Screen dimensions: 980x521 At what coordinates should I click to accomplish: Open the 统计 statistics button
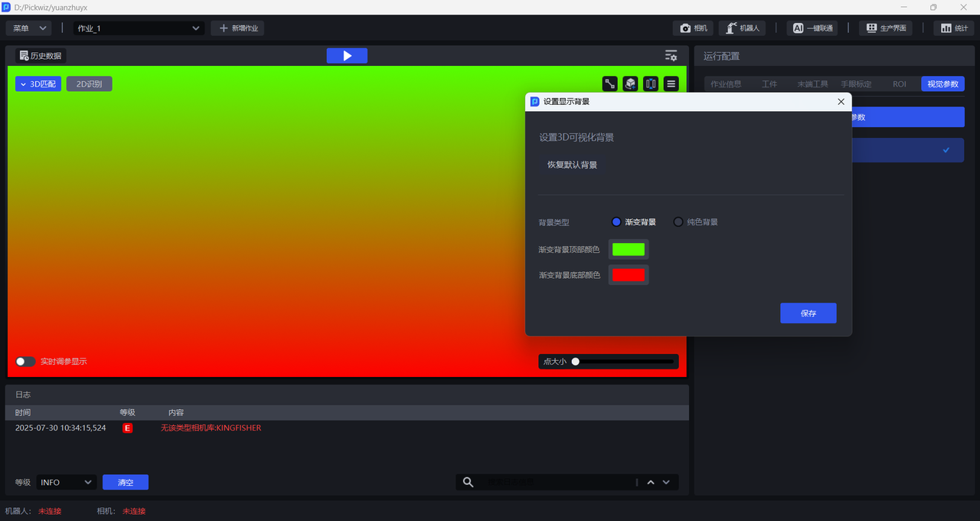pos(953,28)
